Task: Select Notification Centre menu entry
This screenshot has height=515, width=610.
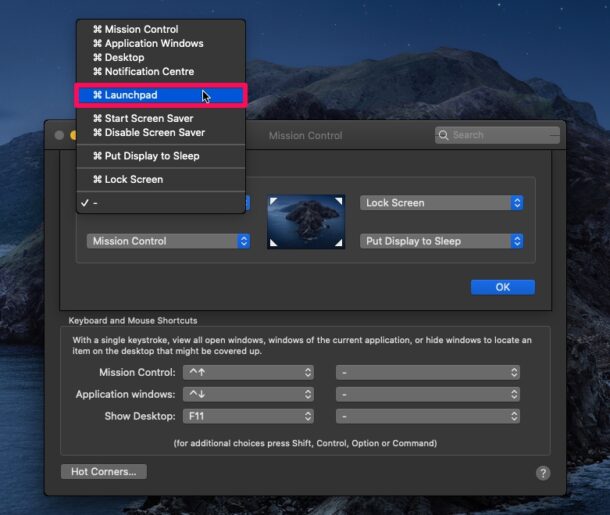Action: pyautogui.click(x=161, y=72)
